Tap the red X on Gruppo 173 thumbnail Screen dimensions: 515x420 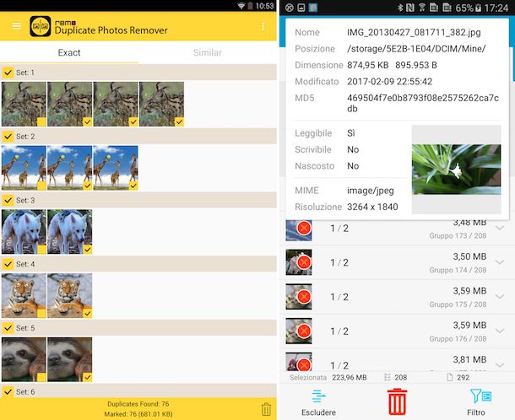(304, 228)
